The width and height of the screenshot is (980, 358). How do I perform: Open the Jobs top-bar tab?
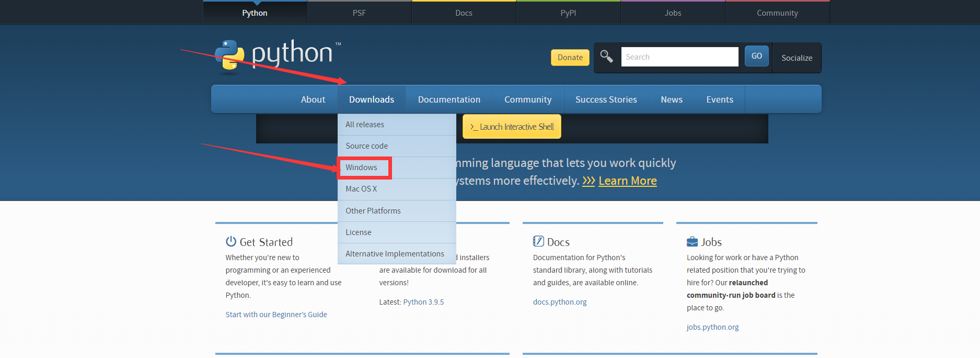tap(673, 13)
